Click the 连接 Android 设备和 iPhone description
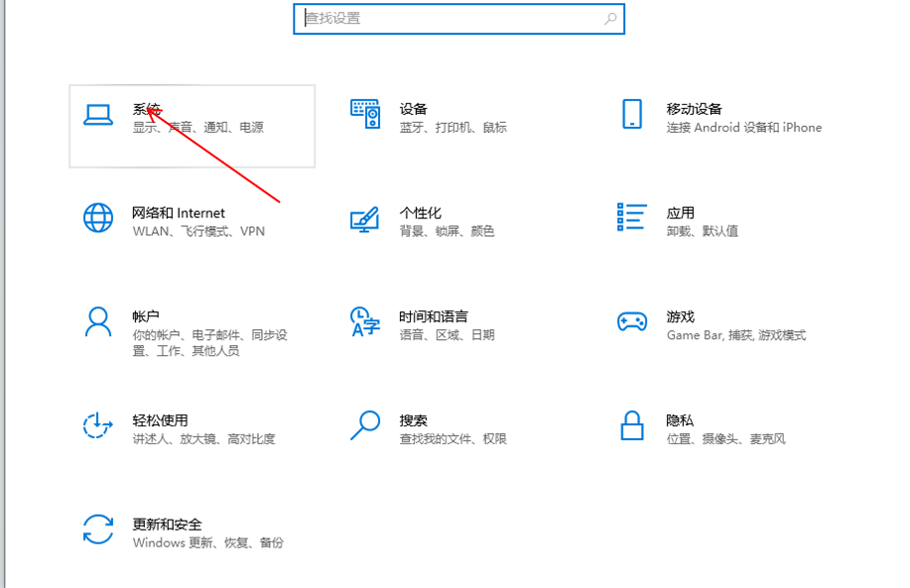Viewport: 910px width, 588px height. [x=744, y=128]
